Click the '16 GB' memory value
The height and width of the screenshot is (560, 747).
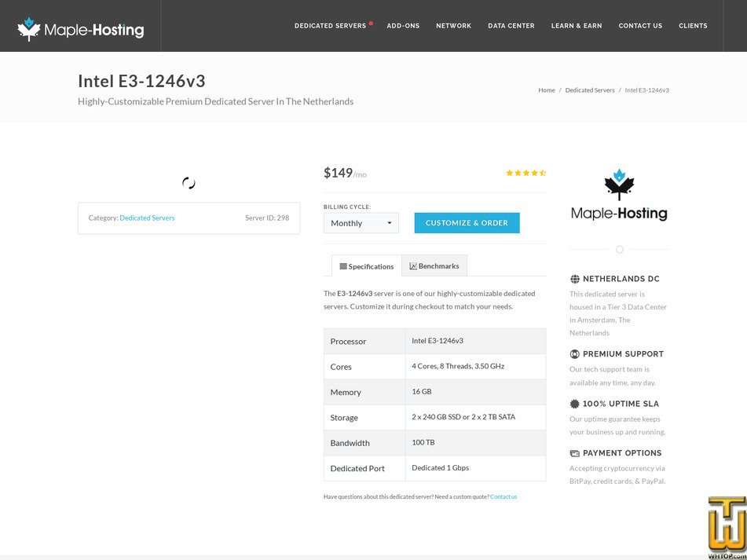422,391
